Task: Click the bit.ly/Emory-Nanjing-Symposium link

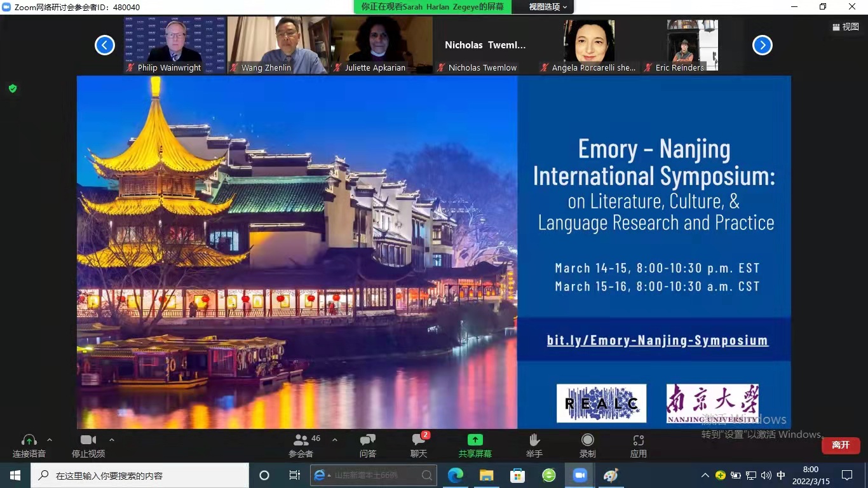Action: click(657, 341)
